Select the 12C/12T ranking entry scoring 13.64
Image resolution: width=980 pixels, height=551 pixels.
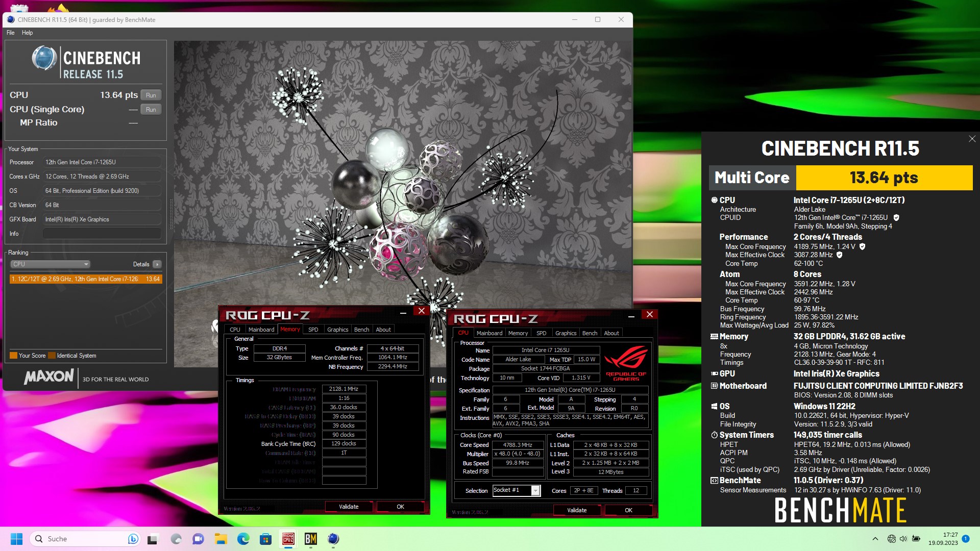pyautogui.click(x=86, y=279)
